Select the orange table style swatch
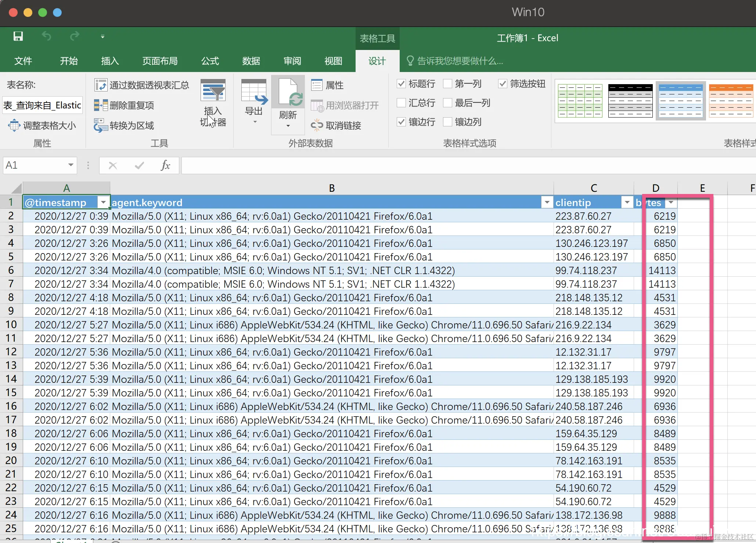Screen dimensions: 756x543 click(x=731, y=101)
